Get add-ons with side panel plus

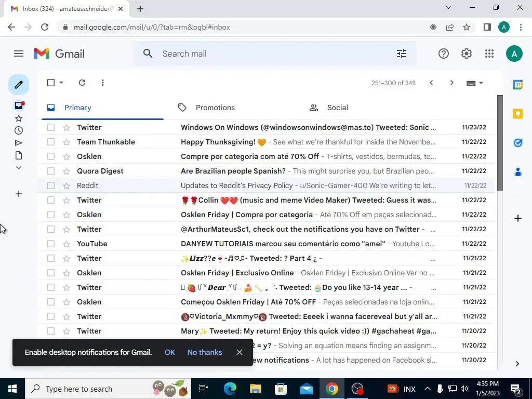518,218
